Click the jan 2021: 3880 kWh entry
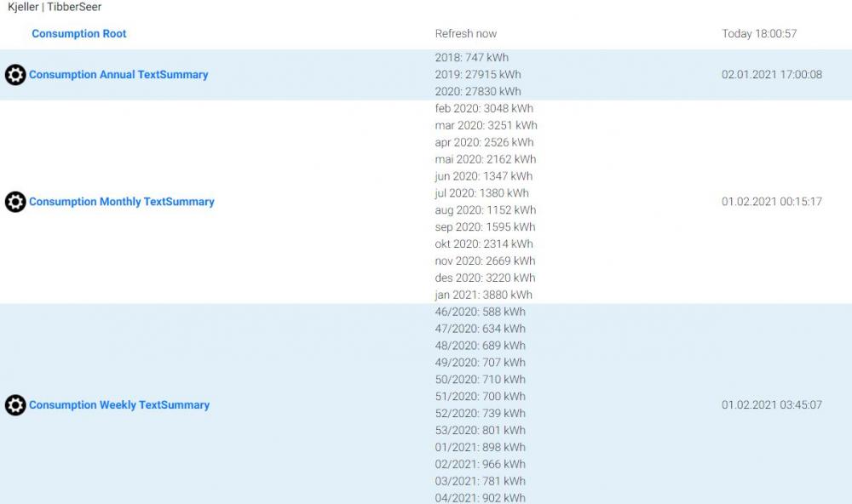 [483, 295]
